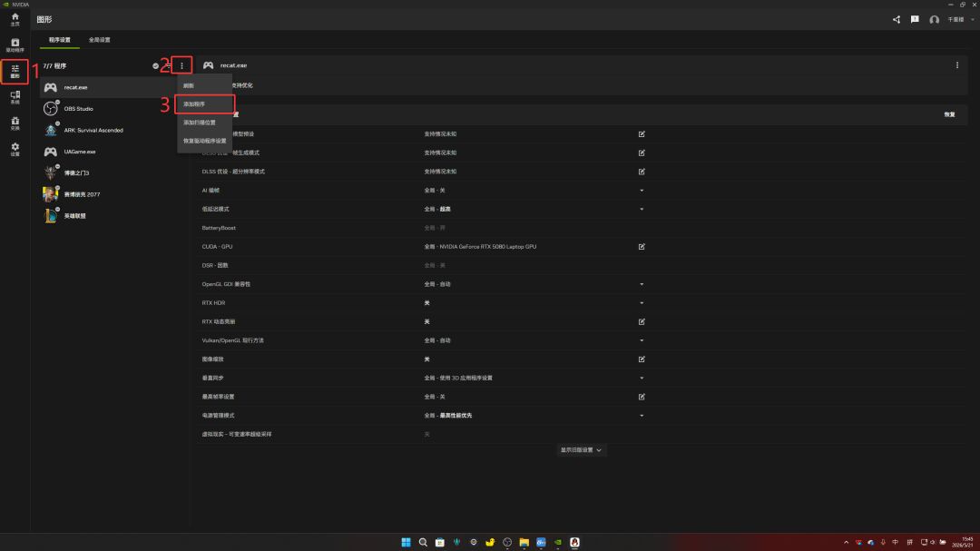The image size is (980, 551).
Task: Open the 兑换 redeem section in the sidebar
Action: coord(15,123)
